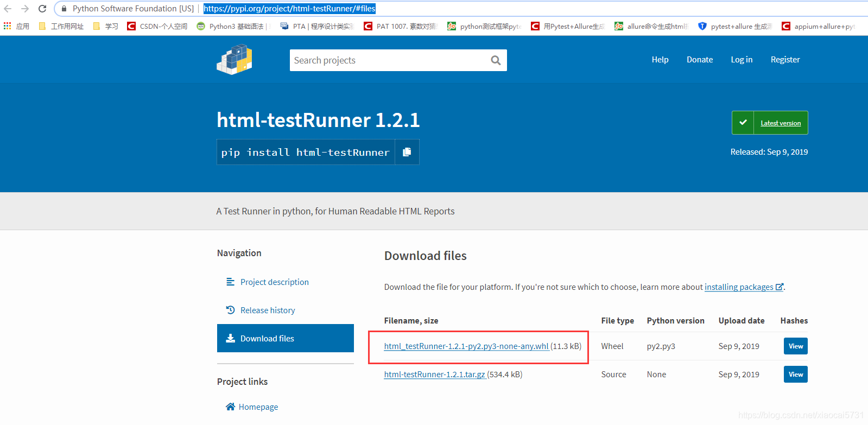Open the CSDN-个人空间 bookmark
868x425 pixels.
click(157, 26)
